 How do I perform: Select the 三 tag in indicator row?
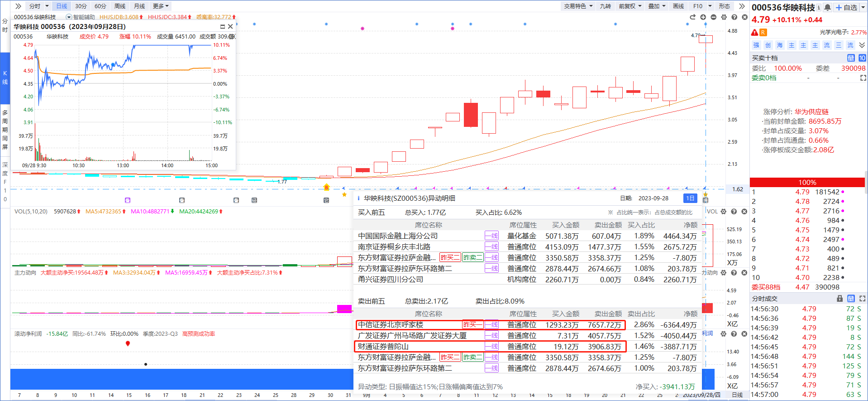point(839,45)
